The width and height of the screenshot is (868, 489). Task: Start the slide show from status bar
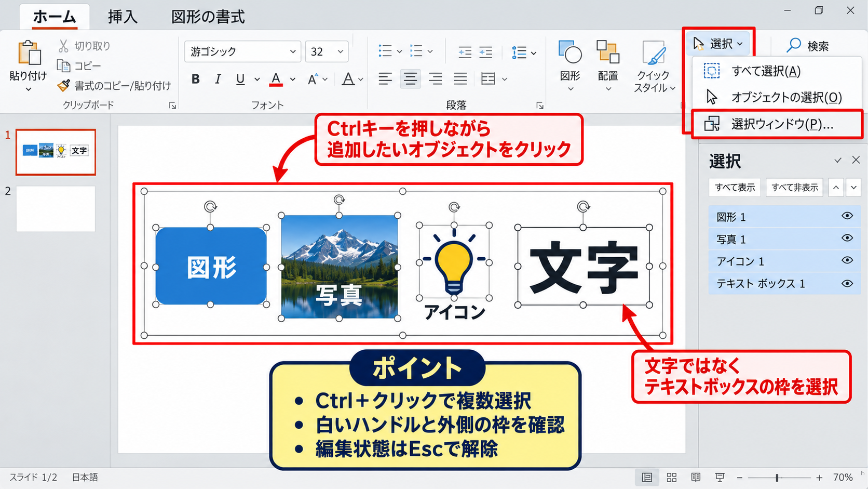[720, 478]
